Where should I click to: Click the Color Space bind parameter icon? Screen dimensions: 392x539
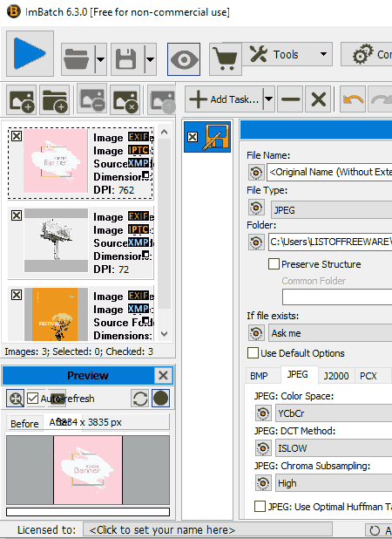click(263, 413)
